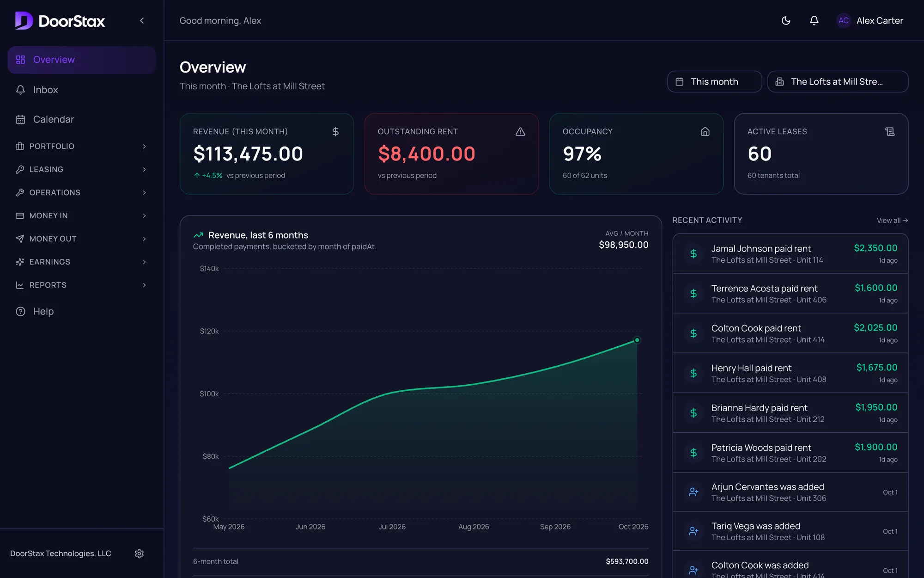Click dollar icon beside Patricia Woods payment

pyautogui.click(x=693, y=452)
